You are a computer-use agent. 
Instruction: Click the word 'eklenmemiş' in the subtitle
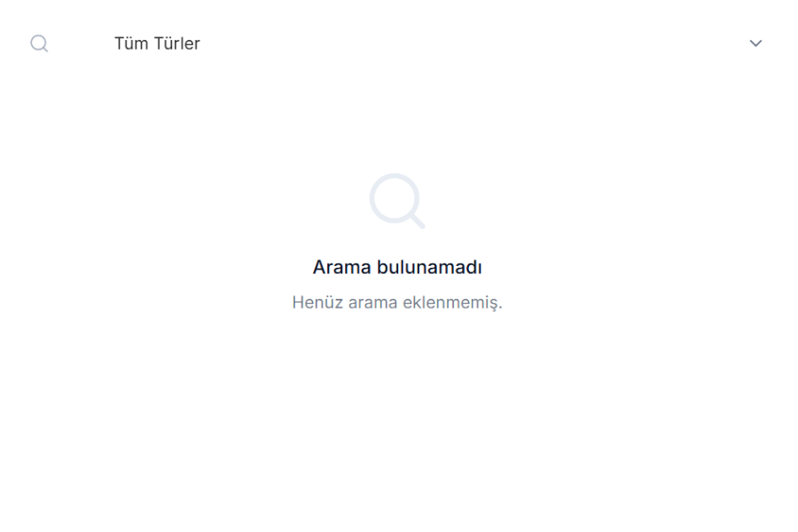pos(450,302)
